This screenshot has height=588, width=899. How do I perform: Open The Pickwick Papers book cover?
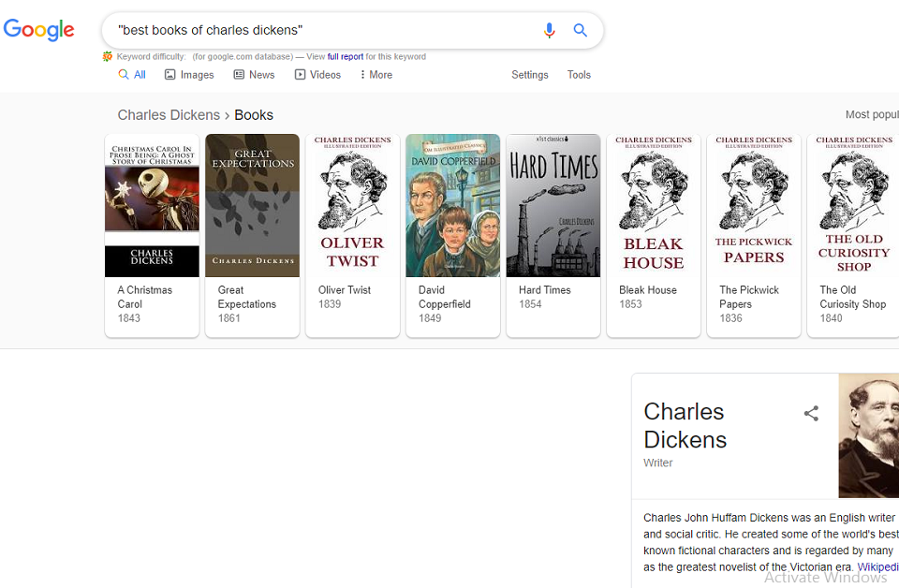coord(754,205)
